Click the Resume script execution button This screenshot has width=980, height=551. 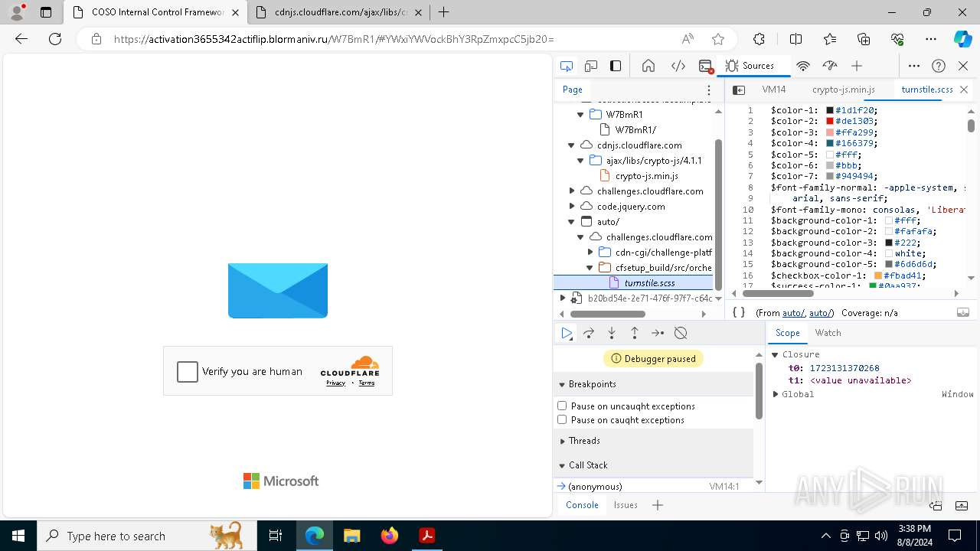click(567, 333)
